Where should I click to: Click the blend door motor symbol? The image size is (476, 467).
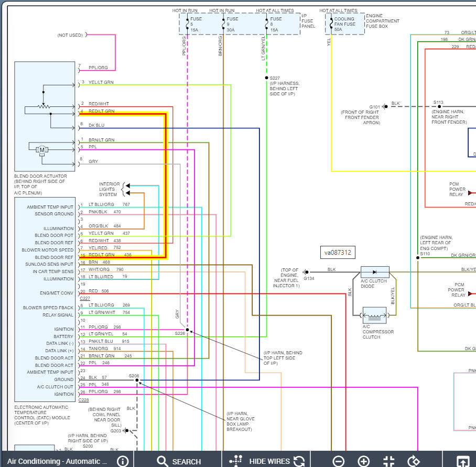(x=42, y=150)
